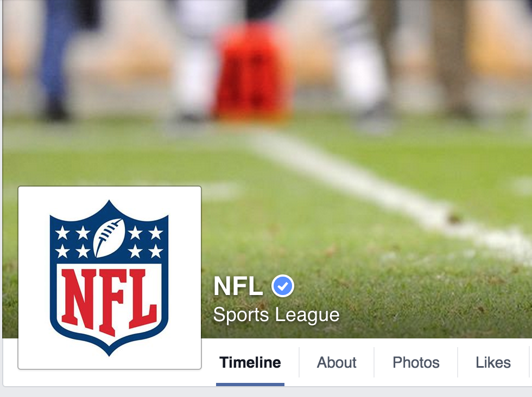Click the Sports League category text

tap(276, 315)
